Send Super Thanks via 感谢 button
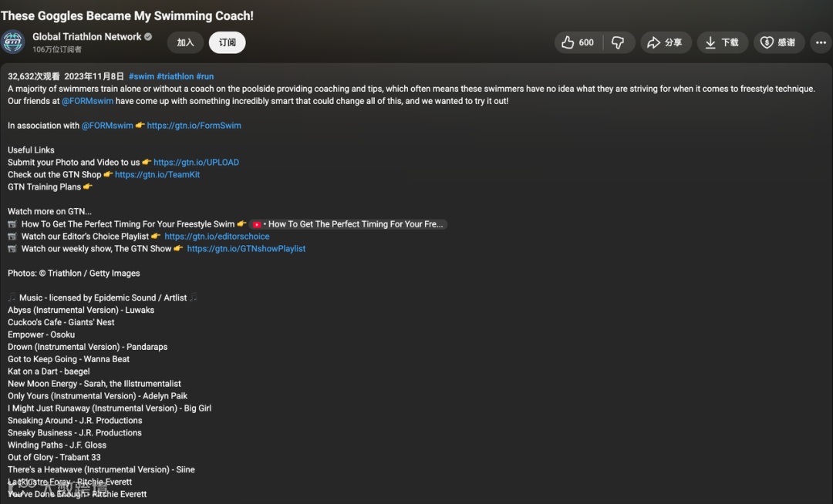The width and height of the screenshot is (833, 504). (779, 42)
